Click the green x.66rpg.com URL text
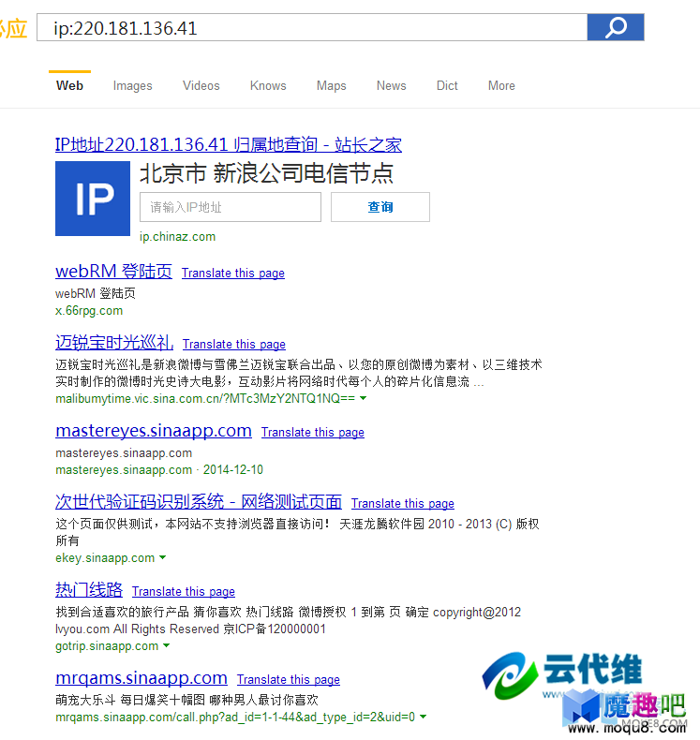Viewport: 700px width, 740px height. (89, 311)
